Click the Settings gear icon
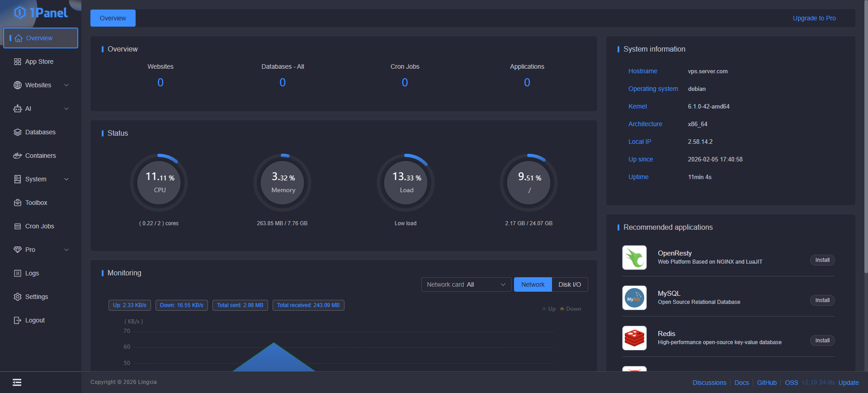Screen dimensions: 868x393 point(18,297)
